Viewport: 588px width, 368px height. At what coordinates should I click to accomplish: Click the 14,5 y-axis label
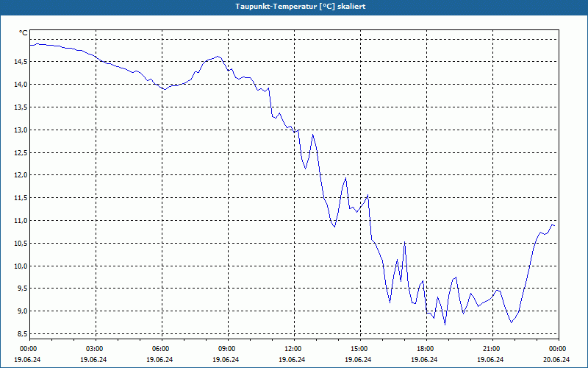(x=21, y=62)
